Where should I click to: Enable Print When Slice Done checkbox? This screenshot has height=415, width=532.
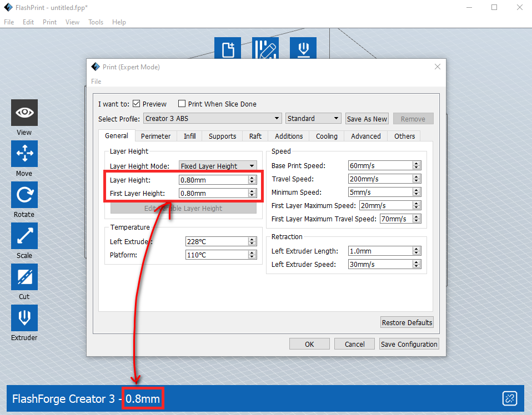coord(182,104)
